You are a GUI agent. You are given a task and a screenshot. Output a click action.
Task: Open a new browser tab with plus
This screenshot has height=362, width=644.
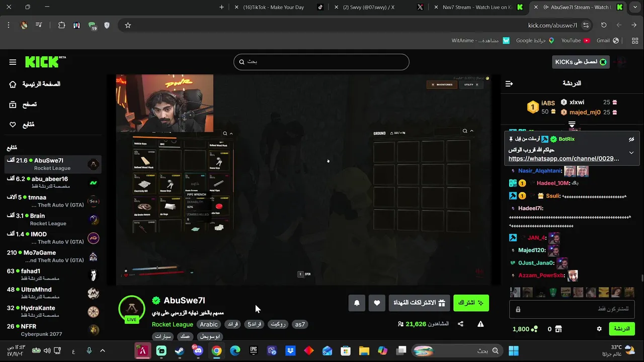pos(222,7)
